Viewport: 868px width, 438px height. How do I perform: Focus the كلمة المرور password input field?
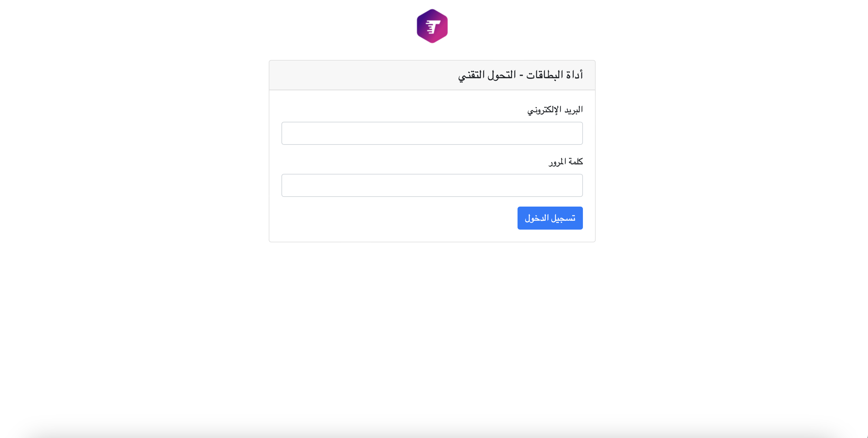coord(432,185)
